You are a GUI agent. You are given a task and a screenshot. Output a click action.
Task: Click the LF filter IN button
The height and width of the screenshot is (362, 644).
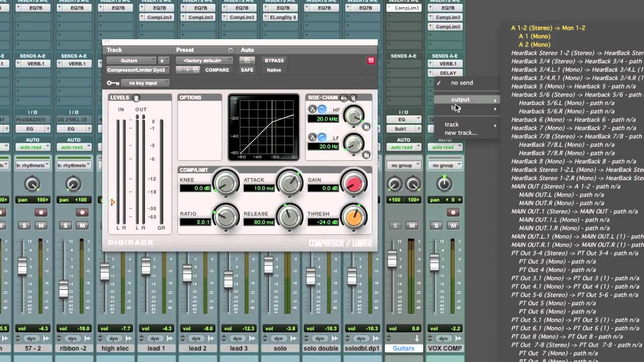[367, 155]
